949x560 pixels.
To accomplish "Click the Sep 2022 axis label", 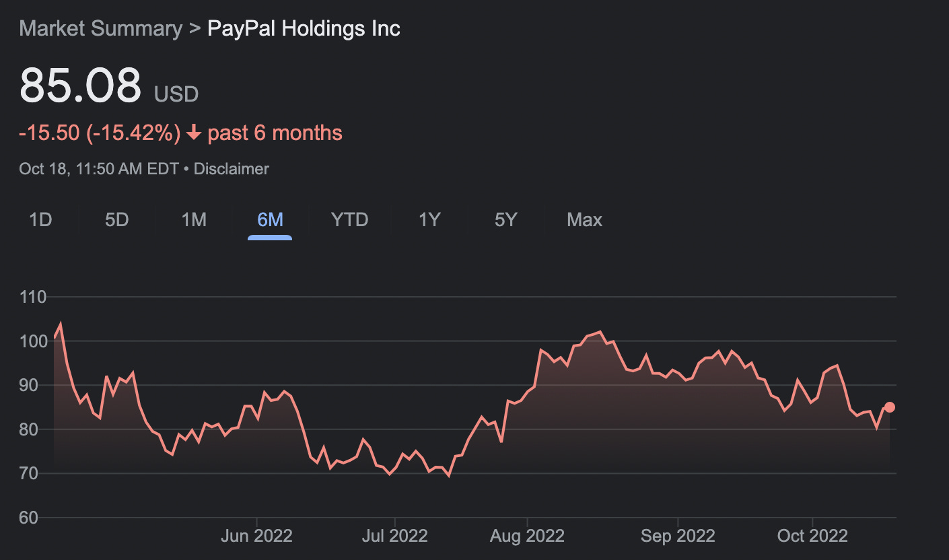I will pos(677,536).
